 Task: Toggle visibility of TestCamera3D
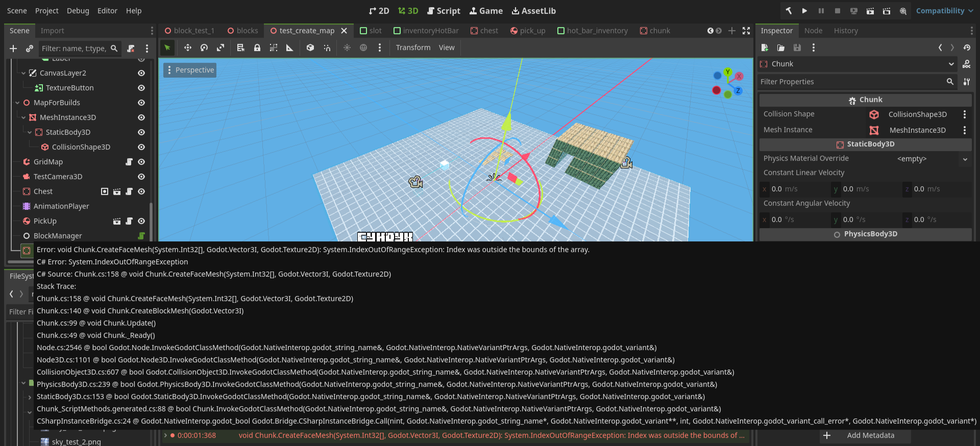point(141,177)
